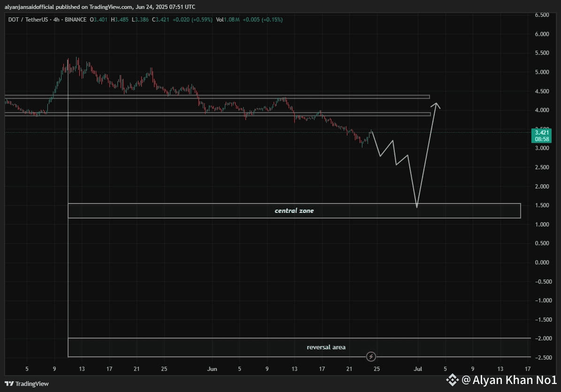Click the change value +0.020 (+0.59%)
This screenshot has width=561, height=392.
[192, 20]
